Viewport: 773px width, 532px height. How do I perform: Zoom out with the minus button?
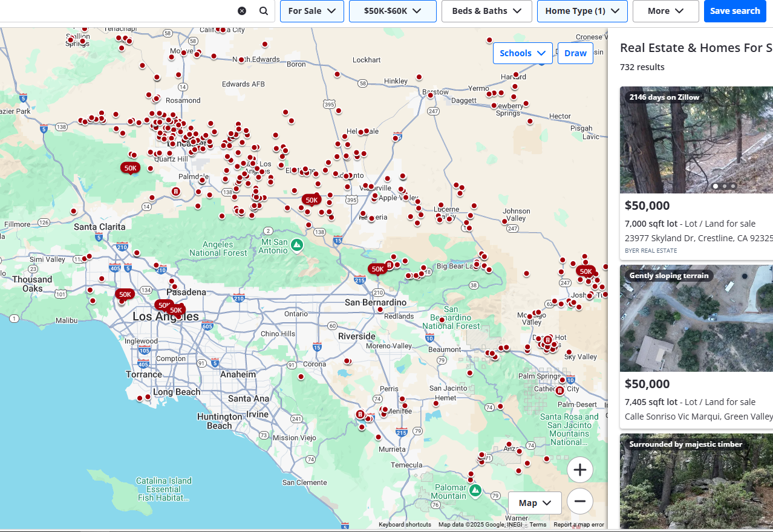point(580,501)
